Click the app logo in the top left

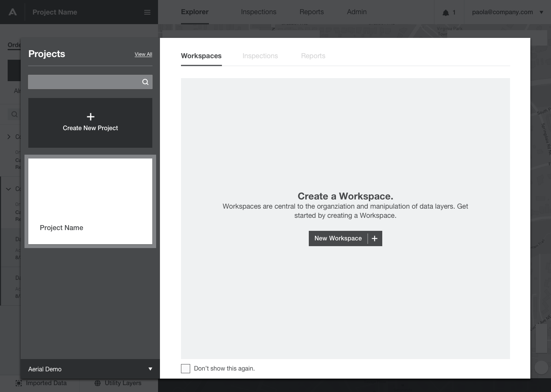(13, 11)
